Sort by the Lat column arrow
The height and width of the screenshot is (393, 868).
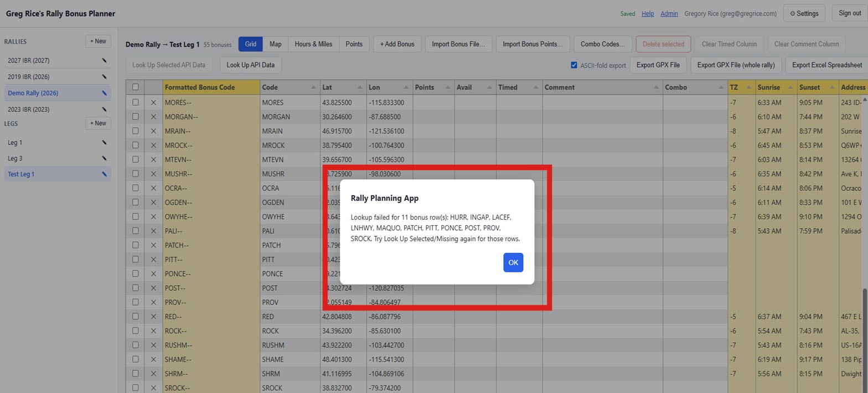tap(360, 87)
